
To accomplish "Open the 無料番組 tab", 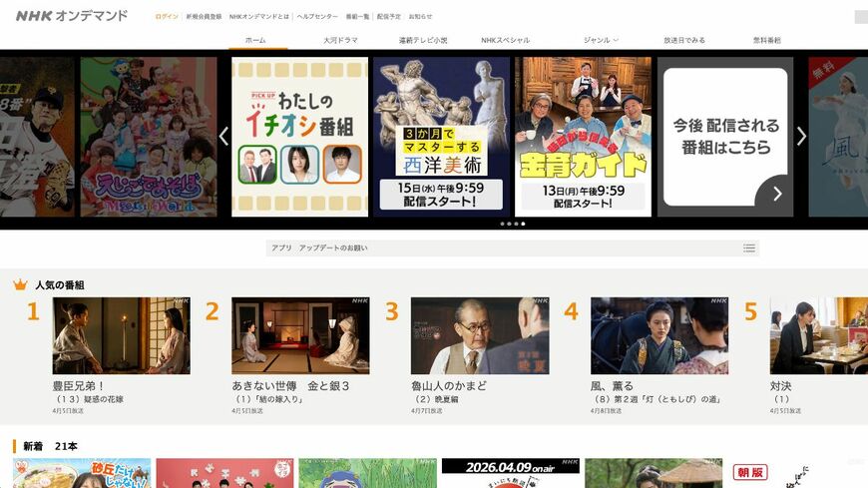I will (766, 40).
